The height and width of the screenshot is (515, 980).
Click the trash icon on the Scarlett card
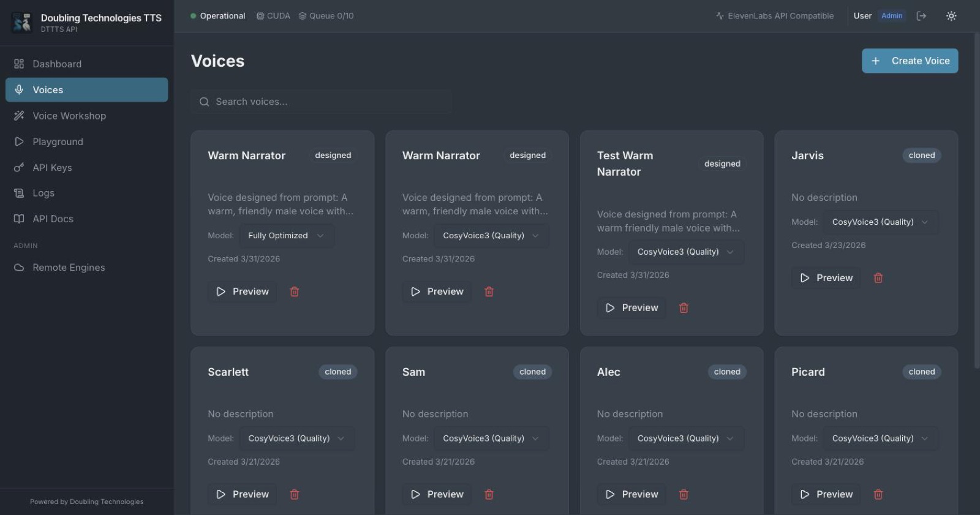pos(294,494)
